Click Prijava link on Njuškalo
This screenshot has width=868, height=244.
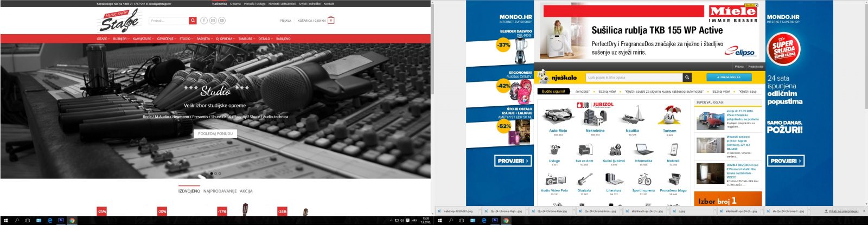click(x=739, y=67)
